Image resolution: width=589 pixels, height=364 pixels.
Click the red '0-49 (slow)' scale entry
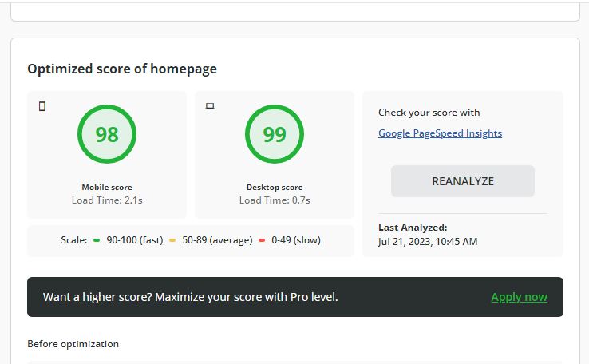(x=290, y=240)
